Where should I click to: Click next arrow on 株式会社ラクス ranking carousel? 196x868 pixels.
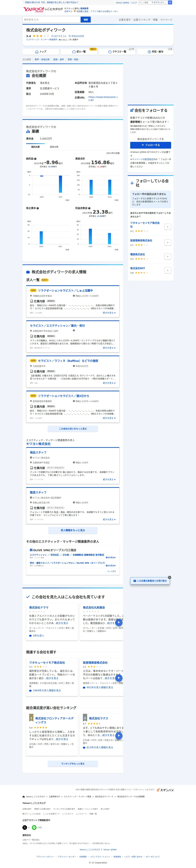click(119, 736)
